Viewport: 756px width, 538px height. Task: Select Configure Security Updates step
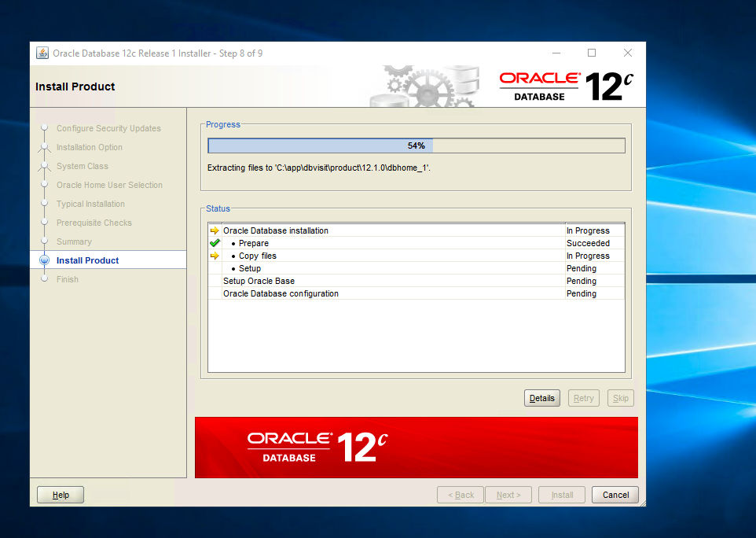(x=108, y=128)
